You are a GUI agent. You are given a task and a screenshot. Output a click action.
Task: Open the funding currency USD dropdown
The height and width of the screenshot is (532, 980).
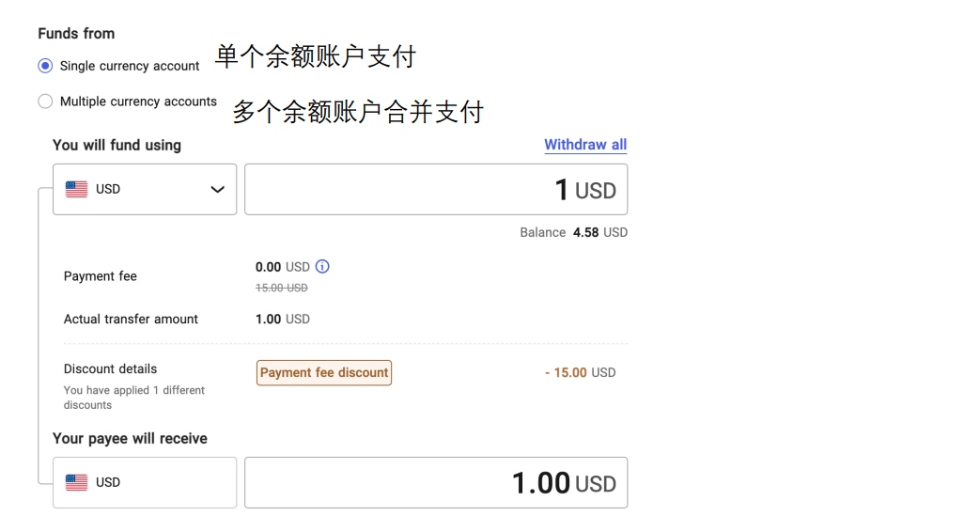point(145,189)
